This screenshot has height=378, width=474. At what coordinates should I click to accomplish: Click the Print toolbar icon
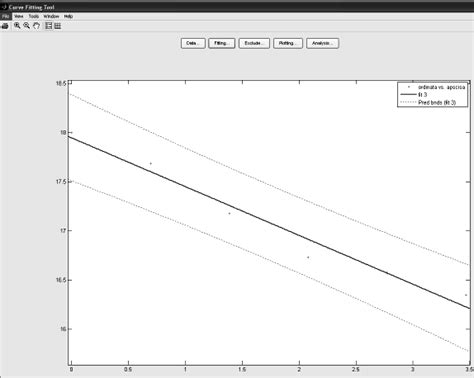[x=5, y=26]
